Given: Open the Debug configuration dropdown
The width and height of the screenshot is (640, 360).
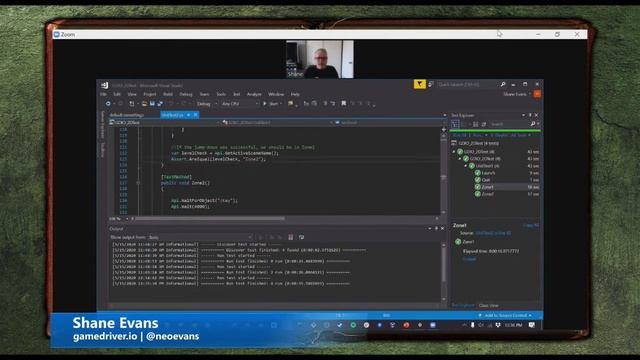Looking at the screenshot, I should (207, 104).
